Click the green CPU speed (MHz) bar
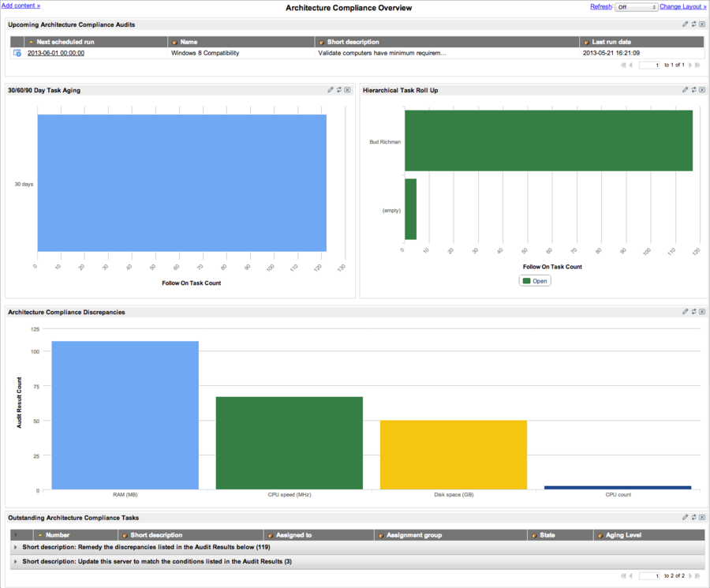 point(290,443)
